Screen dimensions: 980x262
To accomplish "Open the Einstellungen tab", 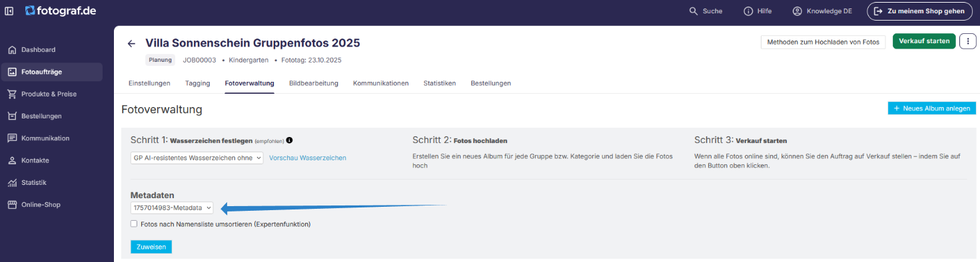I will tap(149, 83).
